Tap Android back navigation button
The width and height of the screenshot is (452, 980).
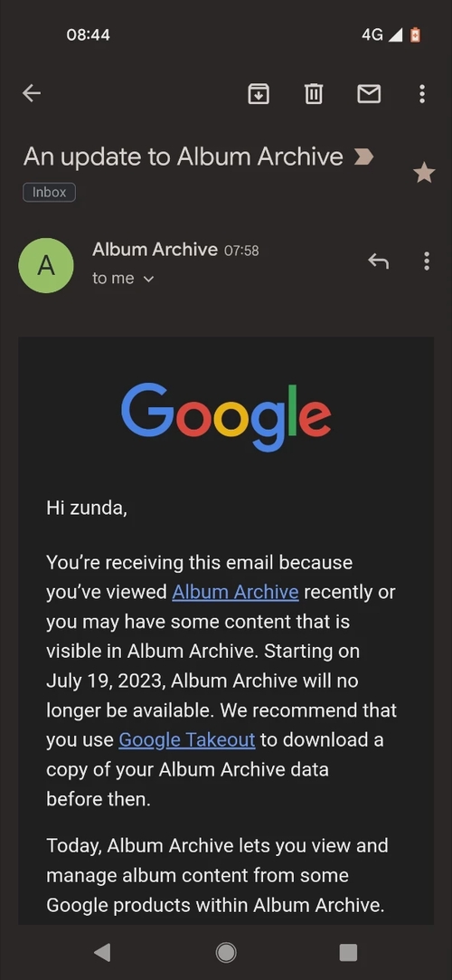(102, 952)
